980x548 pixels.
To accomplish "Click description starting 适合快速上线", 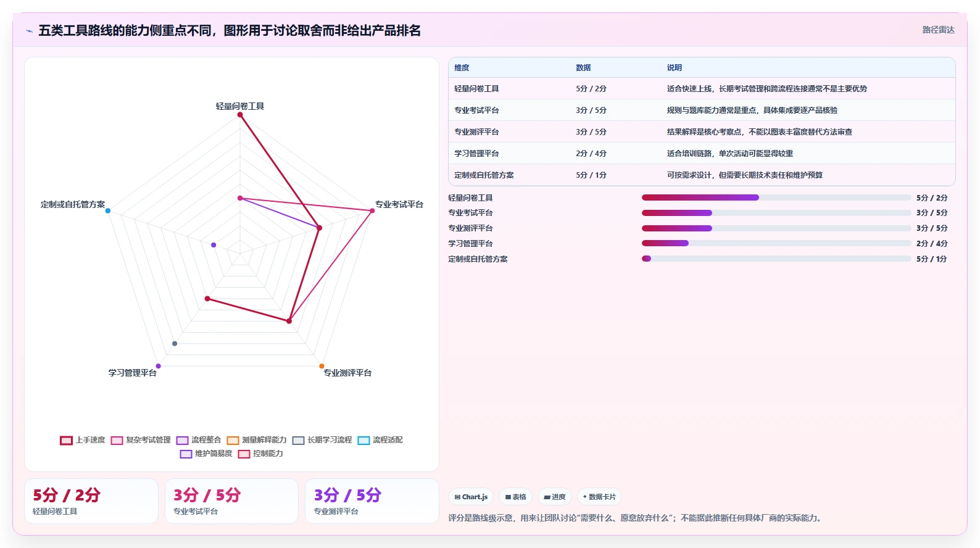I will pos(766,89).
